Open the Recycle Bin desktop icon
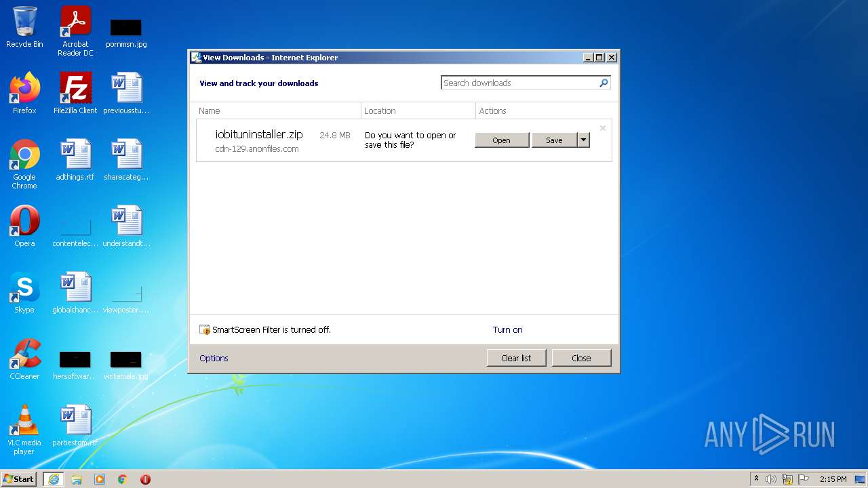 (x=24, y=27)
